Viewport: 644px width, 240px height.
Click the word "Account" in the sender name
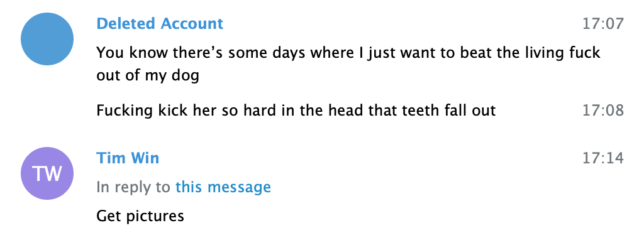pyautogui.click(x=192, y=23)
